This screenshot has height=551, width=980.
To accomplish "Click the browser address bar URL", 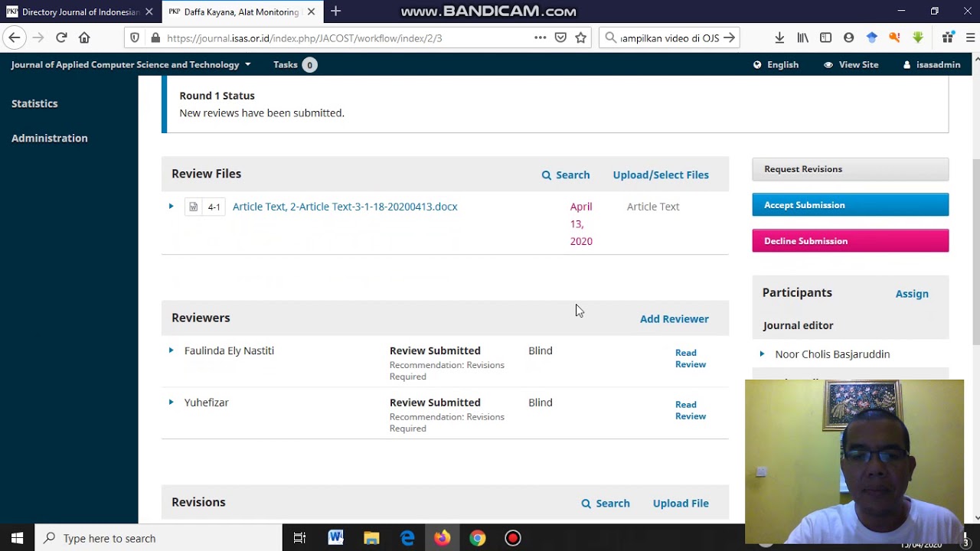I will coord(305,37).
